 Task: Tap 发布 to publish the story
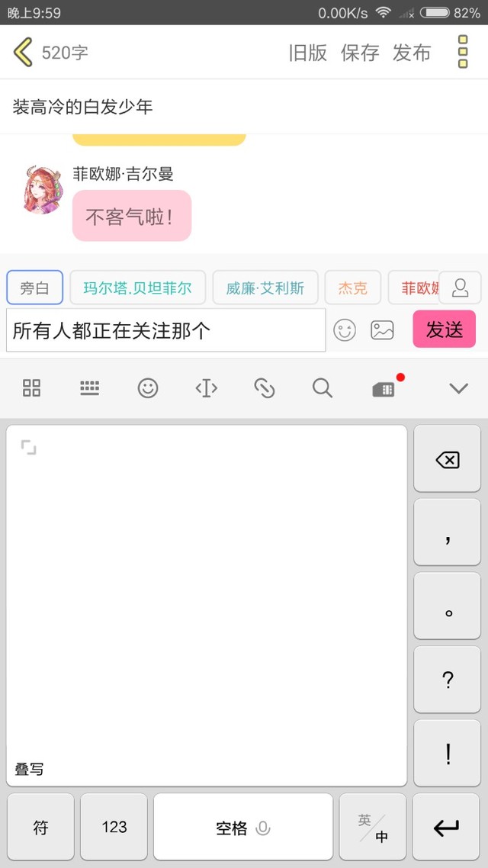pos(412,53)
